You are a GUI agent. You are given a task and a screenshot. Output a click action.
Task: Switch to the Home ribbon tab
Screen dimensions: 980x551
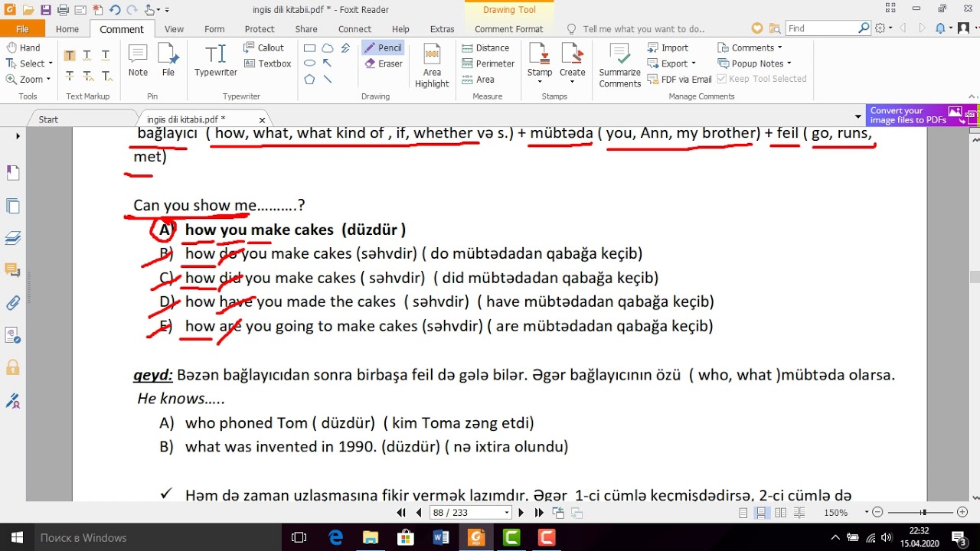tap(67, 29)
